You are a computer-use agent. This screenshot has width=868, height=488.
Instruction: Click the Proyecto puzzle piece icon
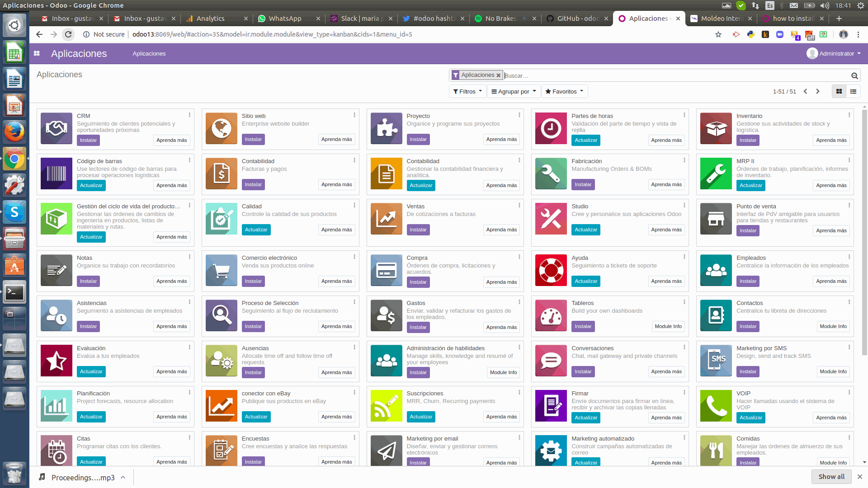pos(387,128)
